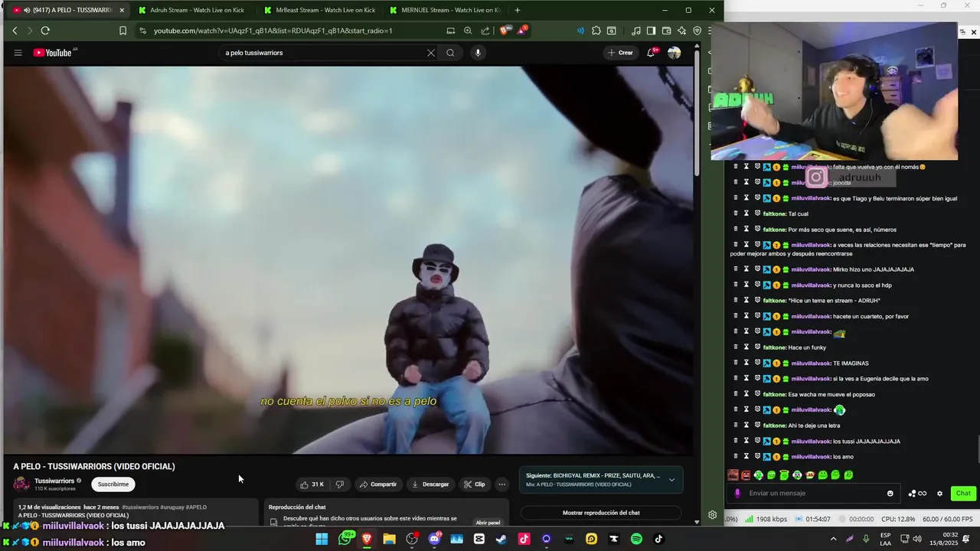Open Windows Start menu
980x551 pixels.
[x=322, y=539]
